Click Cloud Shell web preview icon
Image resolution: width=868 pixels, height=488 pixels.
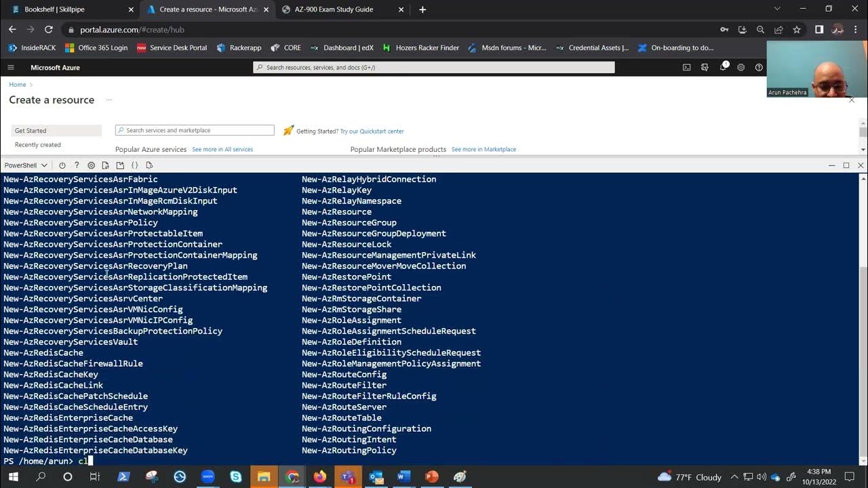(149, 165)
